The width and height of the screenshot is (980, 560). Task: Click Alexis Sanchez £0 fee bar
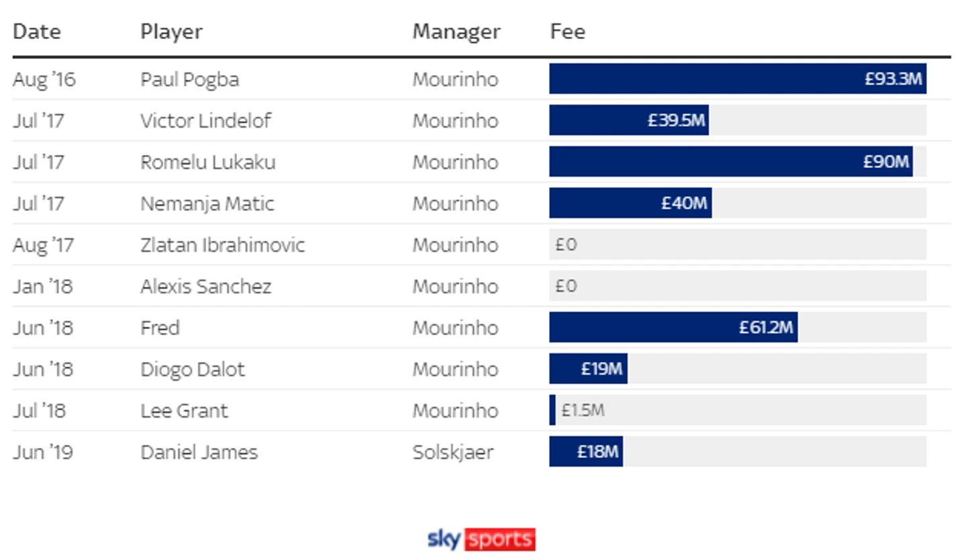click(738, 286)
